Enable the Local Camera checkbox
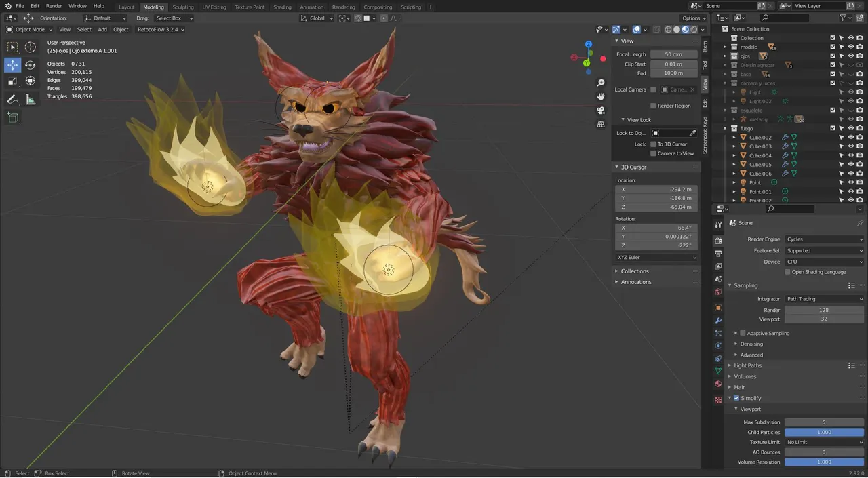868x478 pixels. (653, 89)
